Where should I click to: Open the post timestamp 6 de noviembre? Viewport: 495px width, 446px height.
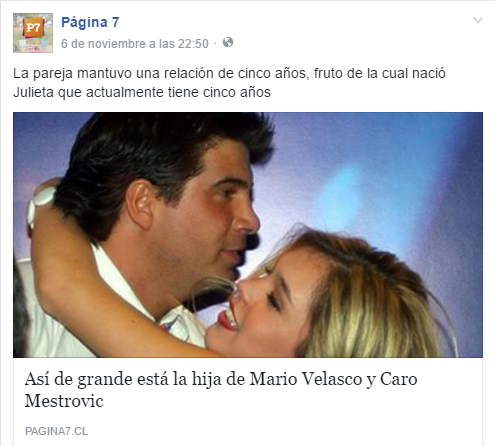[135, 44]
